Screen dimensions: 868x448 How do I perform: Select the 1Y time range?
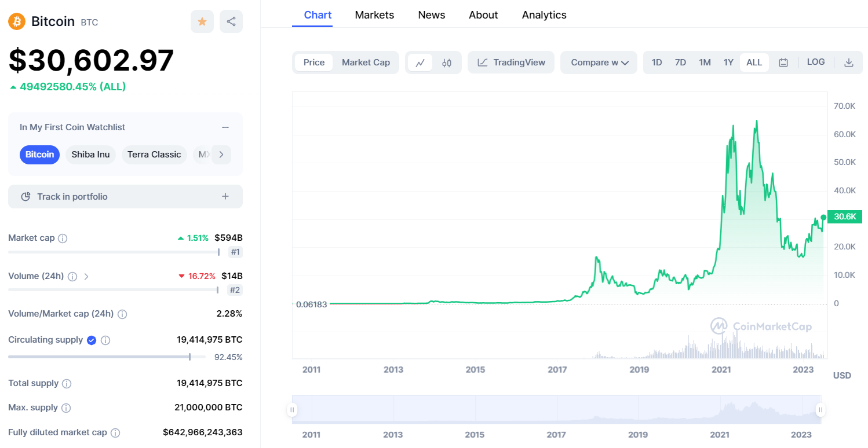(x=728, y=63)
